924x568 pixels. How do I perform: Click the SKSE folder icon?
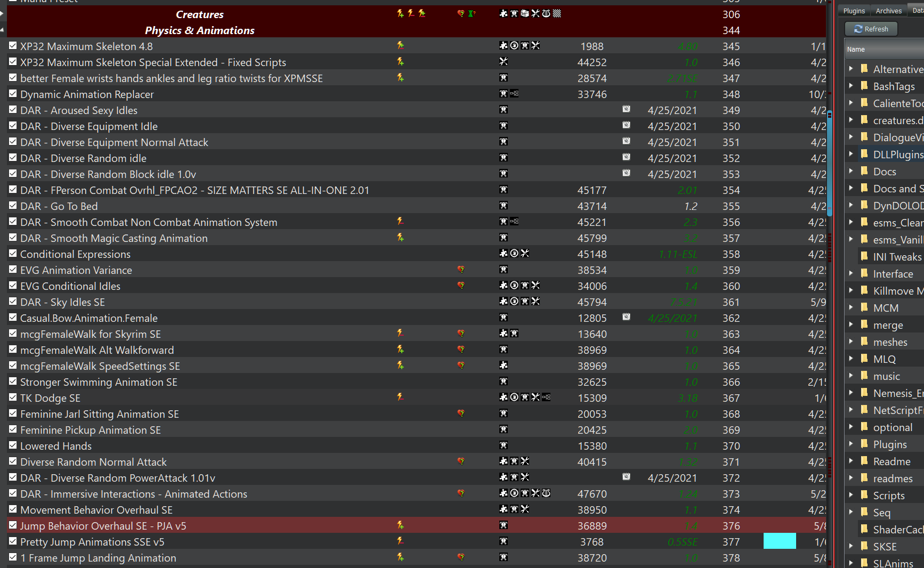pyautogui.click(x=864, y=546)
